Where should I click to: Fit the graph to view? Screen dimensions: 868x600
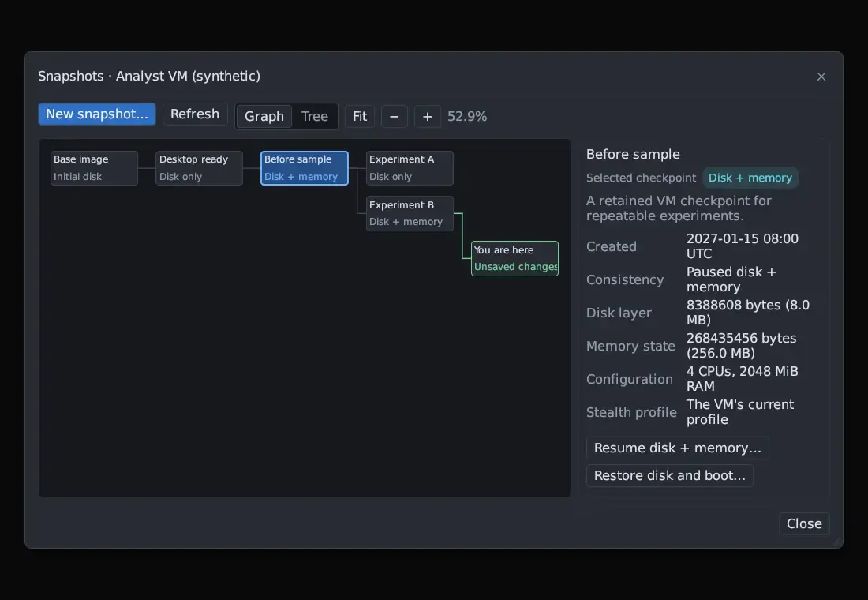[360, 116]
